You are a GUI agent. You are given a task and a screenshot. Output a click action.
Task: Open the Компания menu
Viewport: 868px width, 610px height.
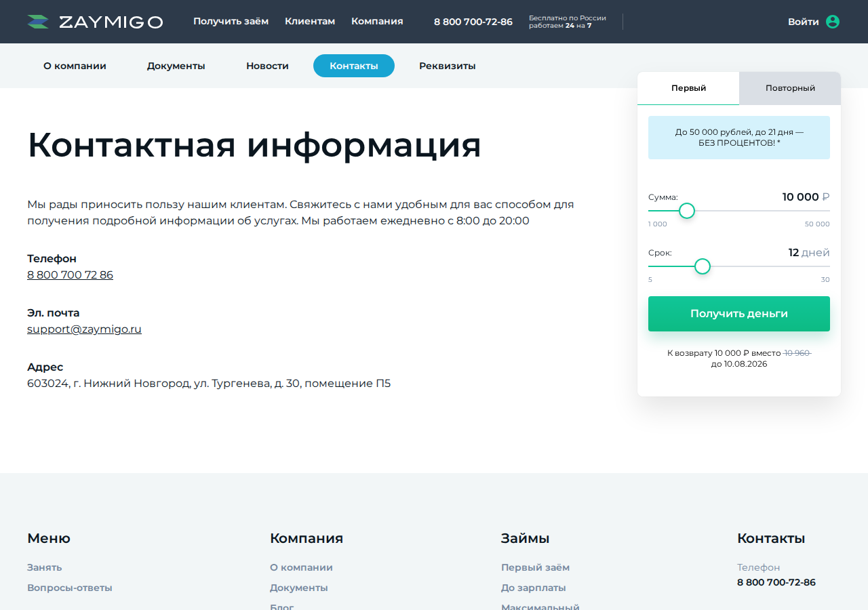click(x=377, y=21)
